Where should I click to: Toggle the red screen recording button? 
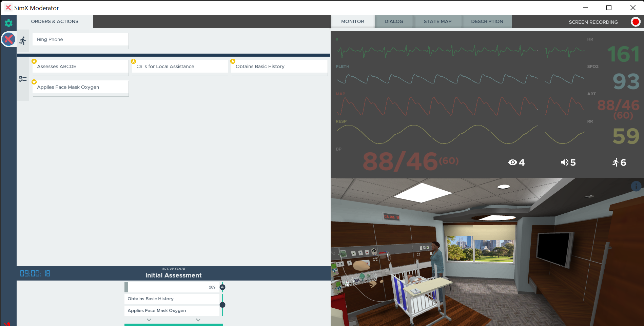(636, 22)
